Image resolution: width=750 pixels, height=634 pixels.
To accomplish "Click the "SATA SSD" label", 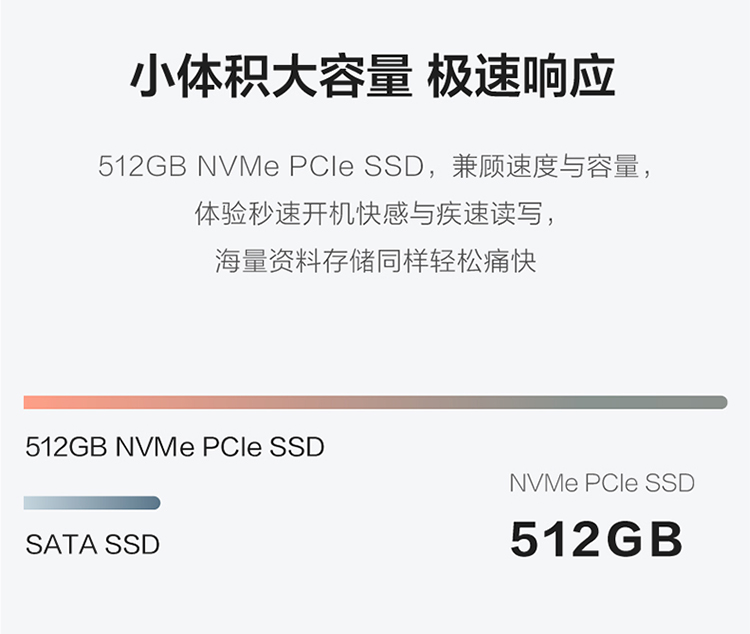I will pos(92,545).
